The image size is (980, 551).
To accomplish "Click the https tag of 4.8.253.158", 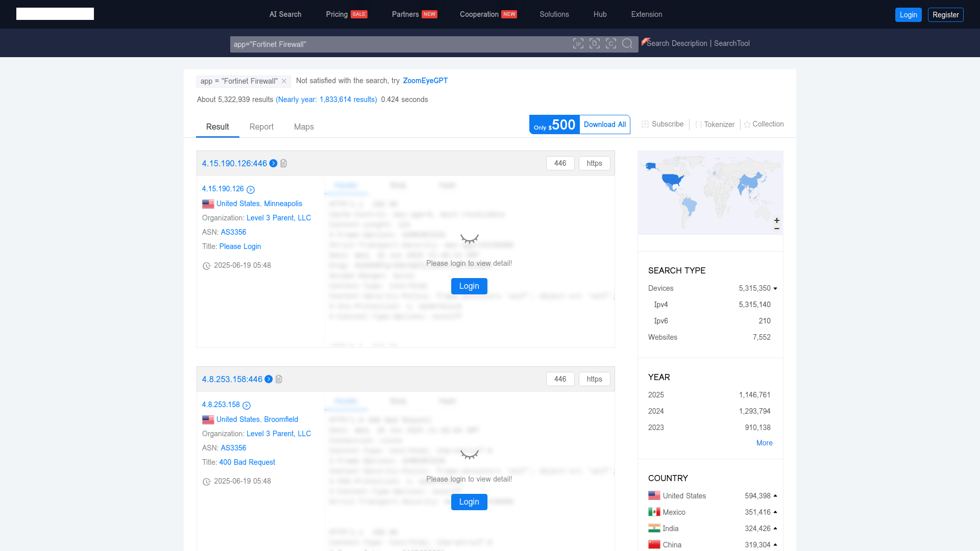I will coord(594,379).
